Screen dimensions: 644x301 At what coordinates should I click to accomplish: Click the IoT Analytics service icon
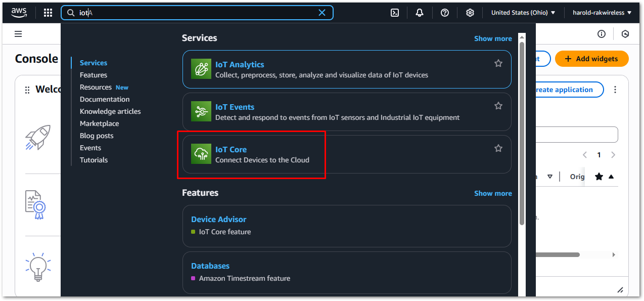pyautogui.click(x=201, y=69)
